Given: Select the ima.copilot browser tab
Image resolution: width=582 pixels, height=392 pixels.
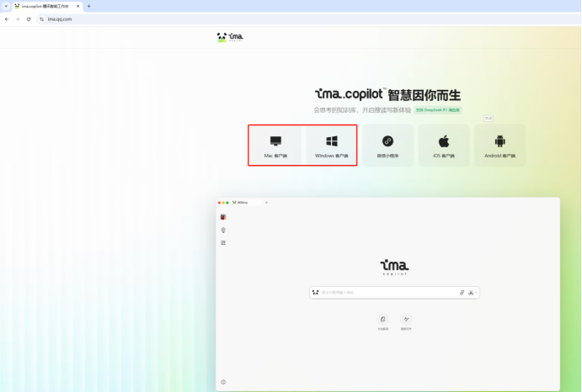Looking at the screenshot, I should click(46, 6).
